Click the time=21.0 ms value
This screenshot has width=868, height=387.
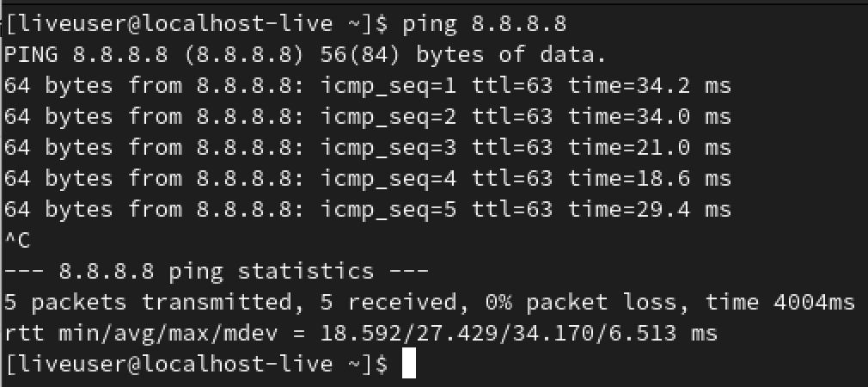click(649, 148)
